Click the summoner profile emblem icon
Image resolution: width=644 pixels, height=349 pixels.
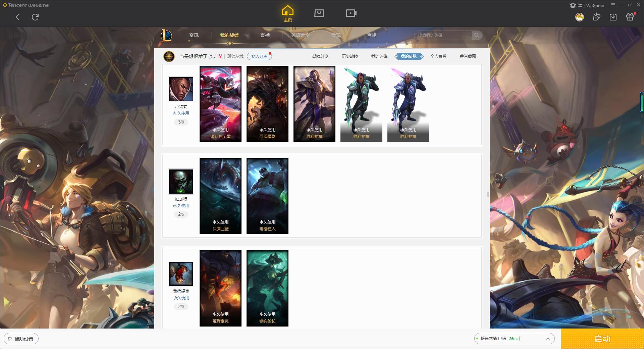point(169,56)
